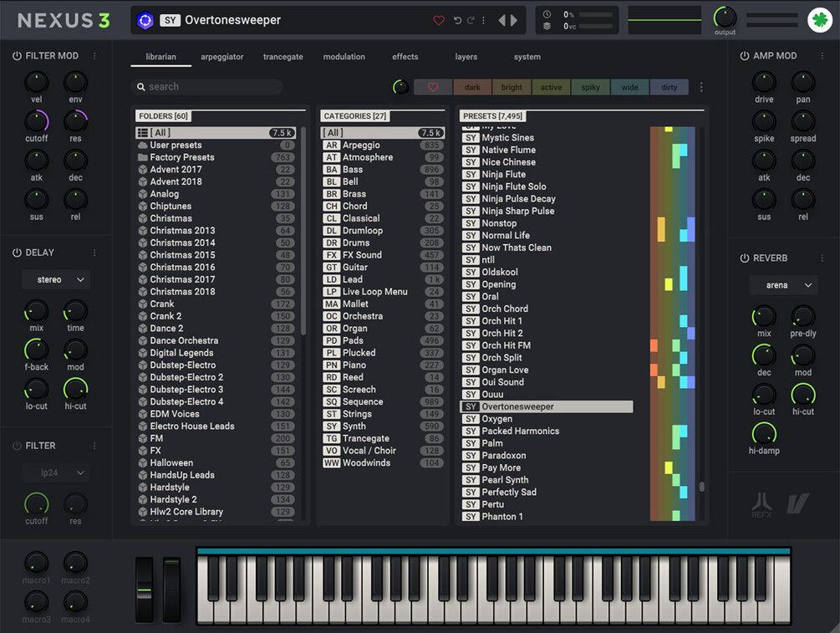The height and width of the screenshot is (633, 840).
Task: Click the modulation wheel beside the keyboard
Action: (171, 590)
